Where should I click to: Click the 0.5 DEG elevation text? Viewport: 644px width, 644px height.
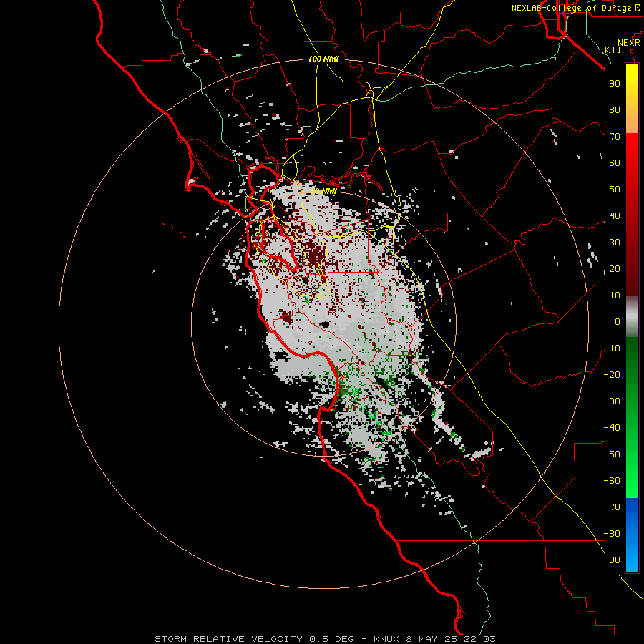pyautogui.click(x=331, y=639)
